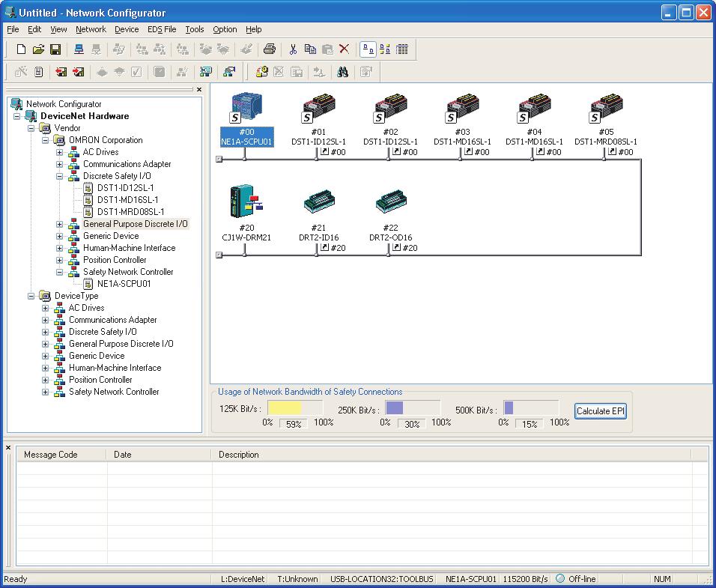Click the 500K Bit/s bandwidth bar
This screenshot has width=716, height=588.
[531, 407]
